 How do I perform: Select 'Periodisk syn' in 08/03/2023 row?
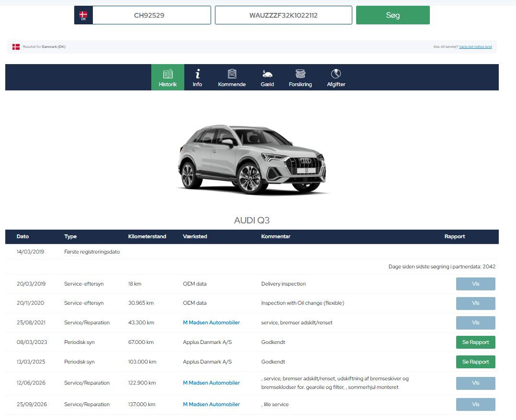point(79,342)
